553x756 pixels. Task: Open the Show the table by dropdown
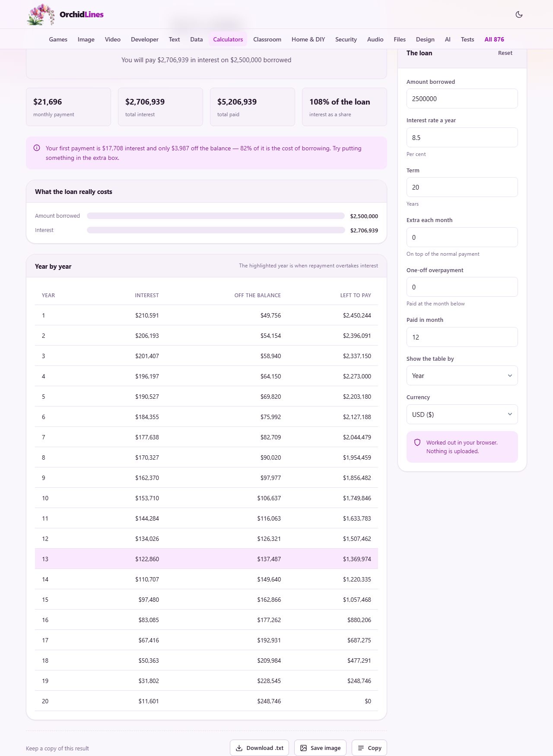[x=462, y=375]
